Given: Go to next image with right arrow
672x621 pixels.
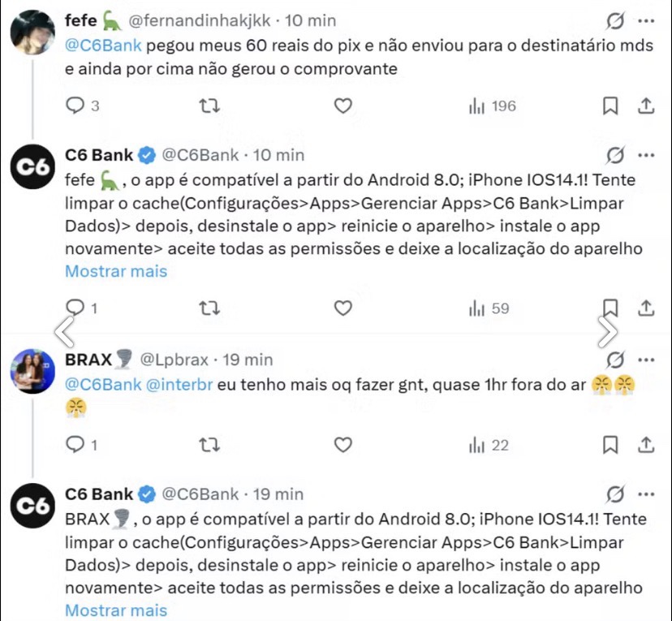Looking at the screenshot, I should tap(608, 332).
